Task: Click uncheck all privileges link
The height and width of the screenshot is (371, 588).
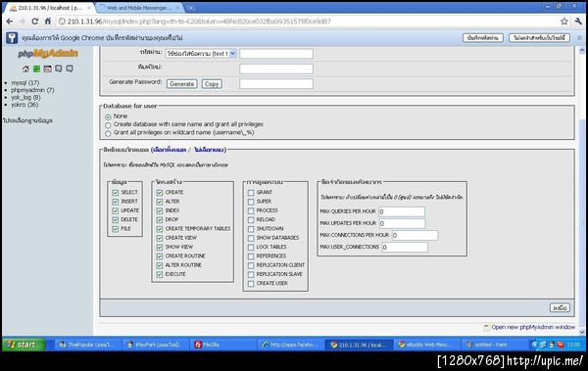Action: [209, 150]
